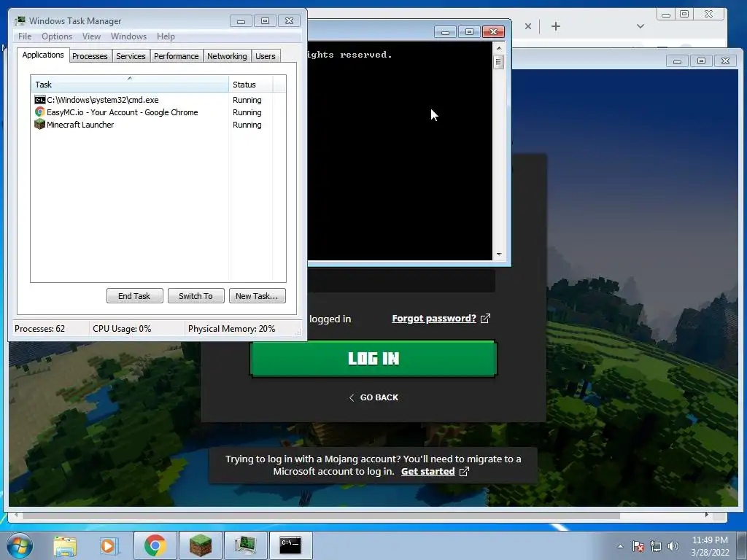Switch to the Performance tab
This screenshot has height=560, width=747.
(x=176, y=56)
